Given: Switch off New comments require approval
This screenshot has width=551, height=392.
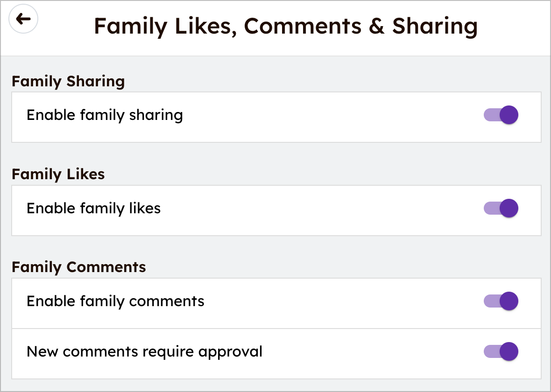Looking at the screenshot, I should 501,351.
